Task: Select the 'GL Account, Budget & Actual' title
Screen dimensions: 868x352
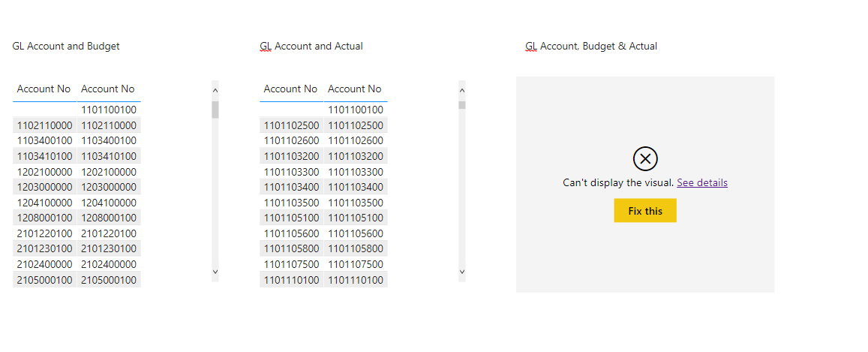Action: point(591,47)
